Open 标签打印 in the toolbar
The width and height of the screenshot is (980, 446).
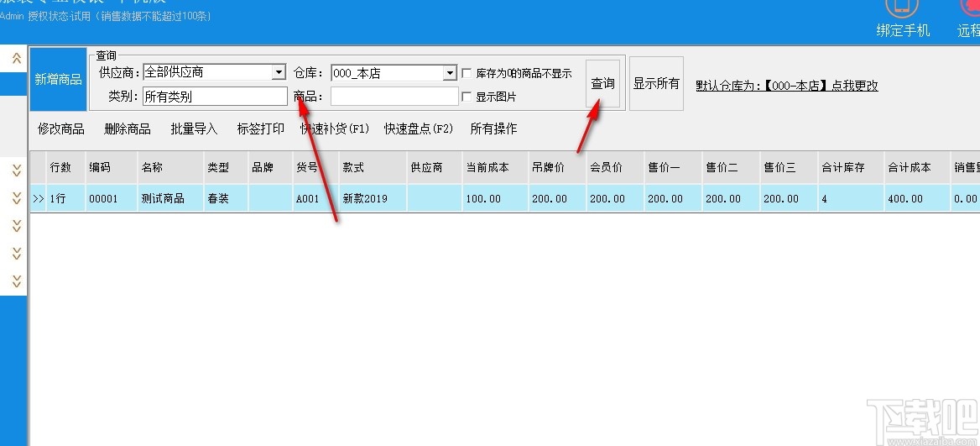[261, 129]
